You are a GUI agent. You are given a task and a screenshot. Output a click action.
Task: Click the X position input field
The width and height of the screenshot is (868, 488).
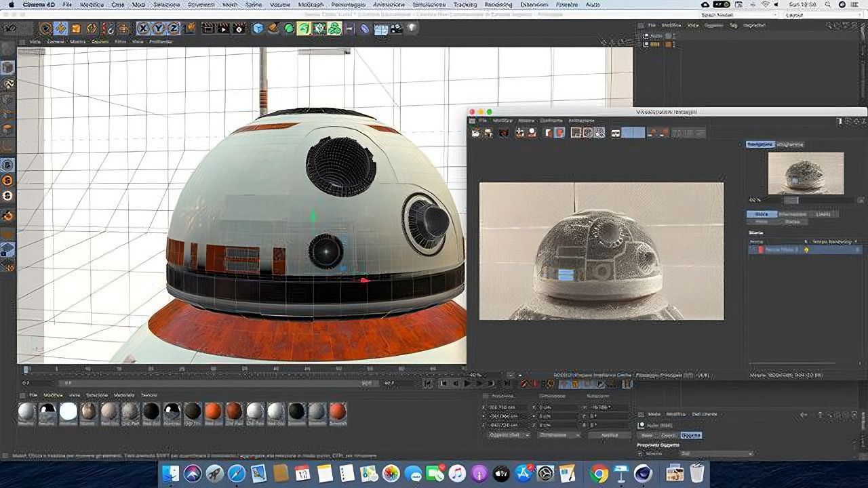(x=509, y=407)
